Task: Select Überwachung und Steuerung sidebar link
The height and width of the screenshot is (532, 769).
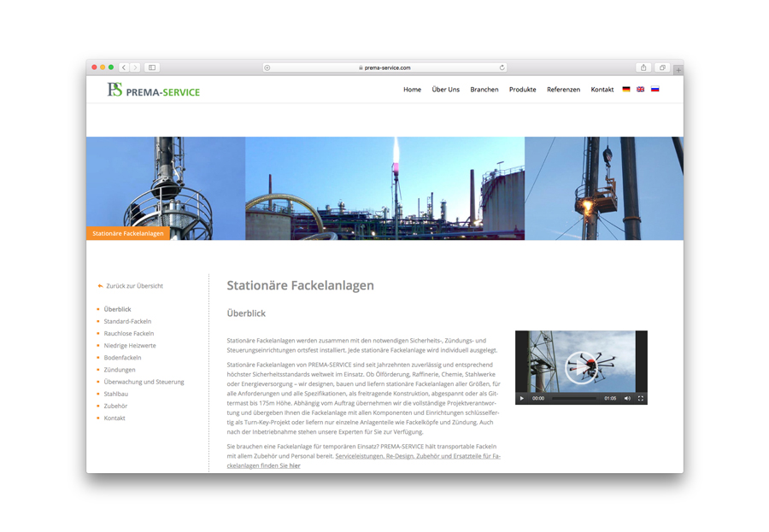Action: pyautogui.click(x=144, y=382)
